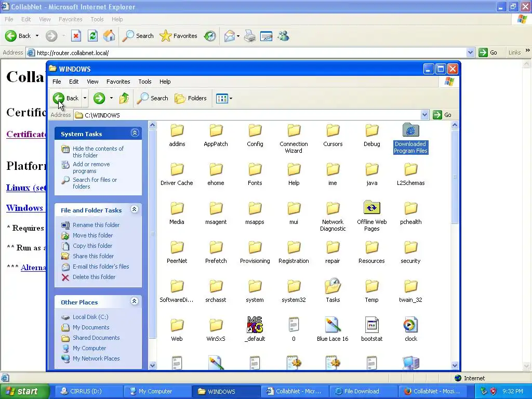Open the File menu in WINDOWS explorer

pyautogui.click(x=57, y=82)
